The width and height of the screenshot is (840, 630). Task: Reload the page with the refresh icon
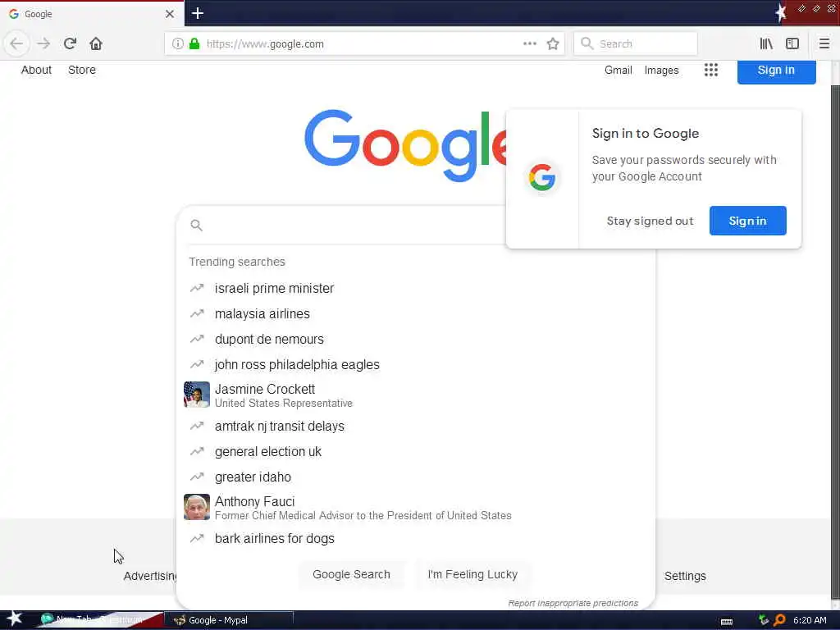click(x=70, y=43)
